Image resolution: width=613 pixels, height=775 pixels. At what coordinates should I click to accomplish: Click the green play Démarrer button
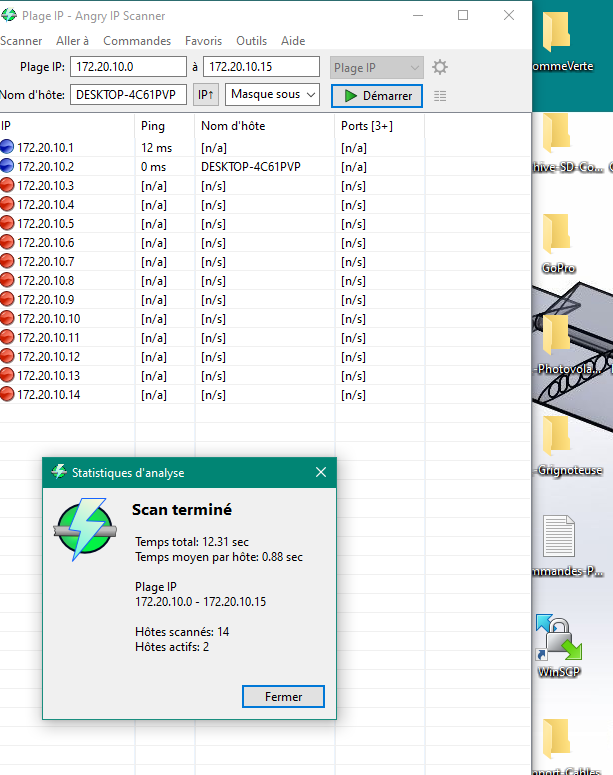click(x=377, y=95)
